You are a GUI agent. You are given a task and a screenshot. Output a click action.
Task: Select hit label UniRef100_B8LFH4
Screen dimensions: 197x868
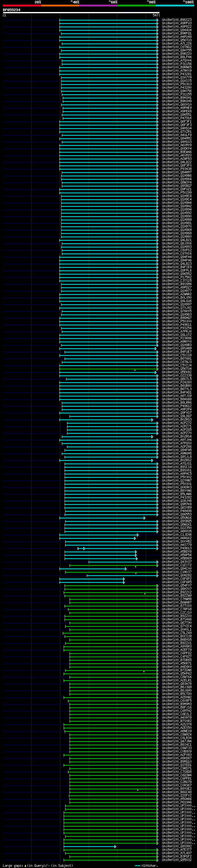[177, 57]
